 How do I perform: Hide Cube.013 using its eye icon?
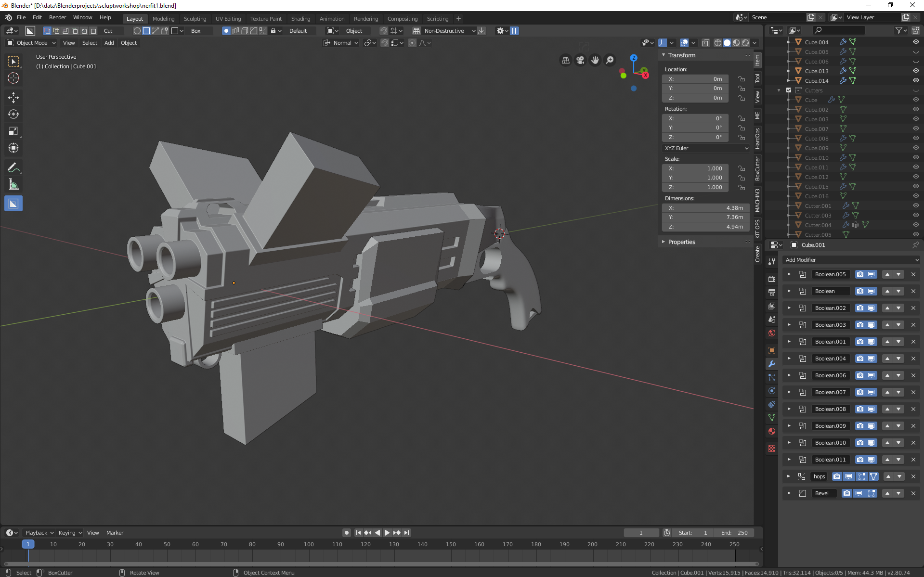pyautogui.click(x=915, y=71)
